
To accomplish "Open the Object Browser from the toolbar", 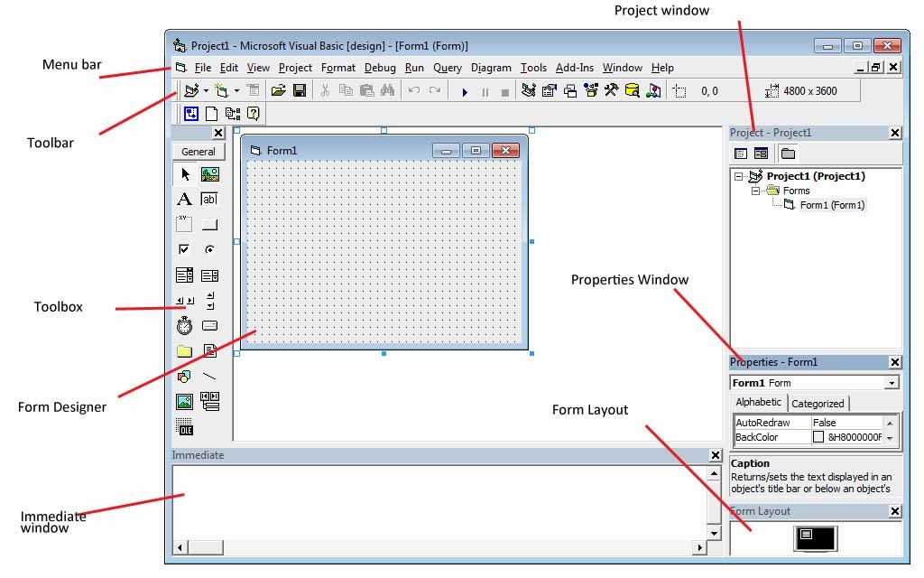I will (591, 90).
